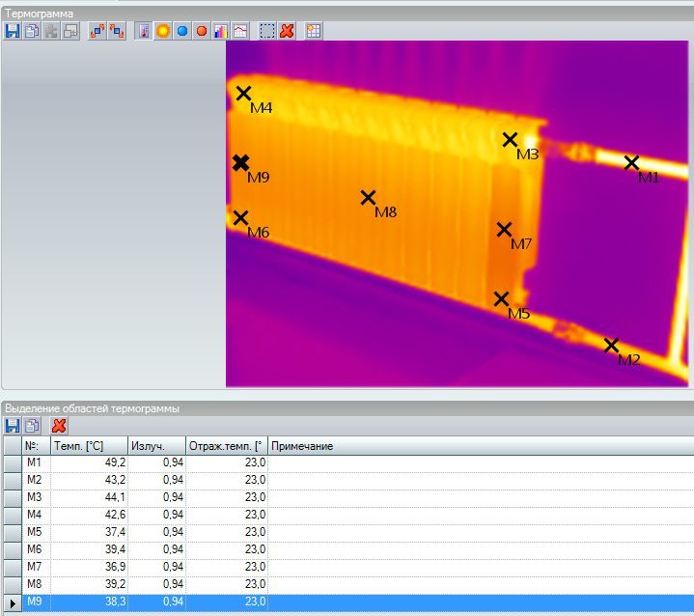Select the dashed rectangle area tool
Screen dimensions: 694x616
[x=267, y=31]
